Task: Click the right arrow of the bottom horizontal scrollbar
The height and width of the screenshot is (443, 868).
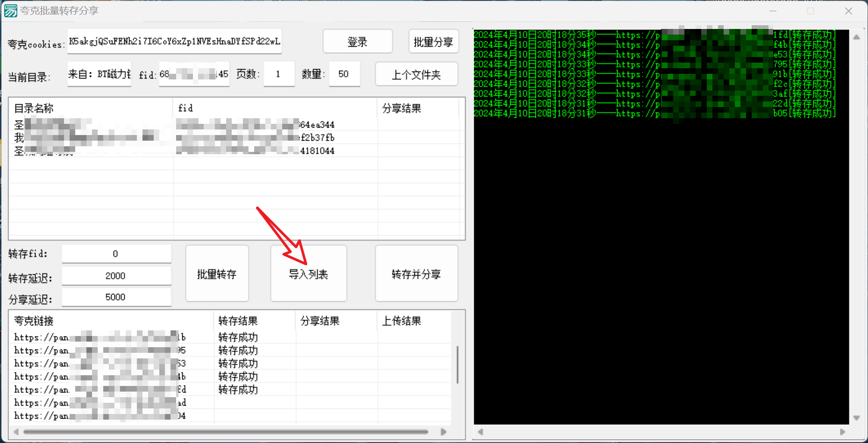Action: click(x=444, y=431)
